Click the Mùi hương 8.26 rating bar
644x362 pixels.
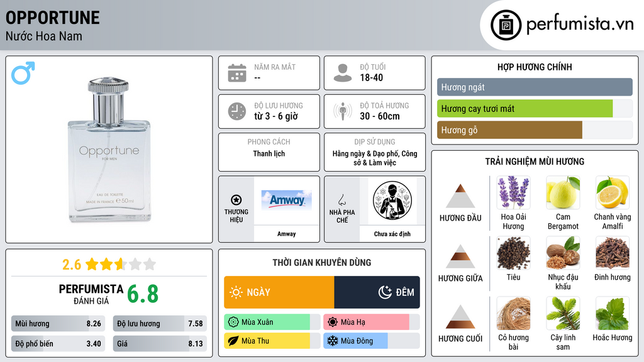pos(58,324)
